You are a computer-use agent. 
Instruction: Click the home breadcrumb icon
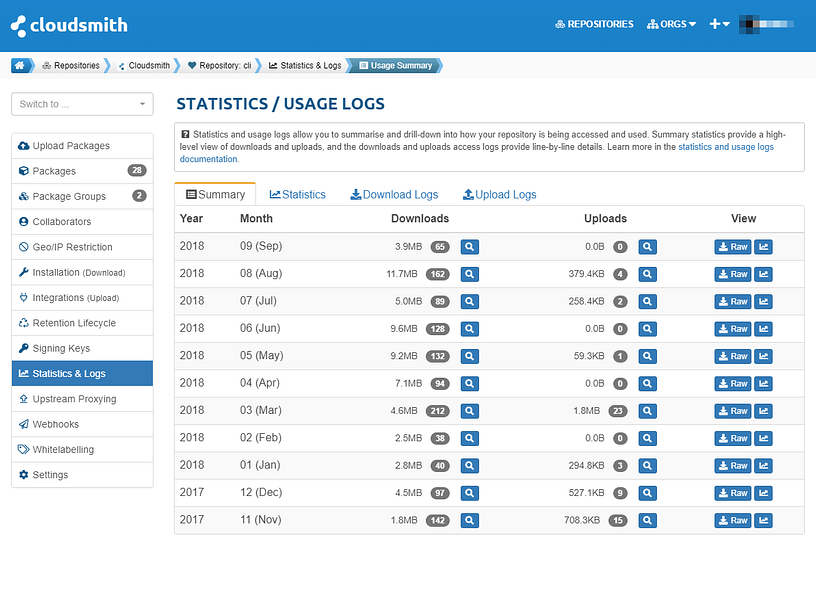click(x=20, y=66)
